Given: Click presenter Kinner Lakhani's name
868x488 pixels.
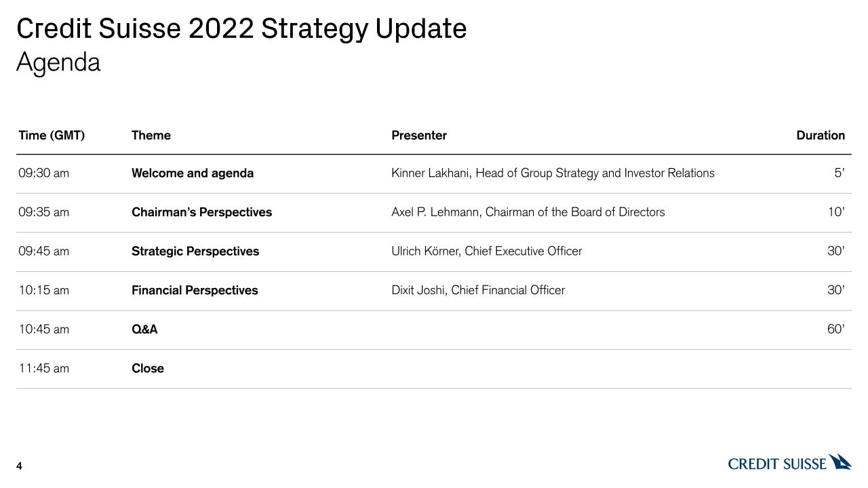Looking at the screenshot, I should point(430,174).
